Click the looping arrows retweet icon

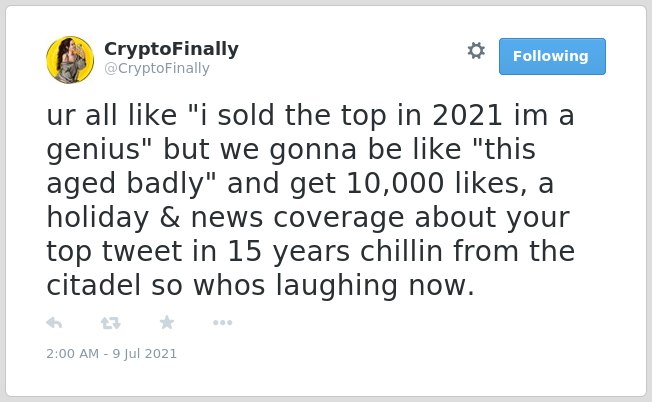coord(111,323)
